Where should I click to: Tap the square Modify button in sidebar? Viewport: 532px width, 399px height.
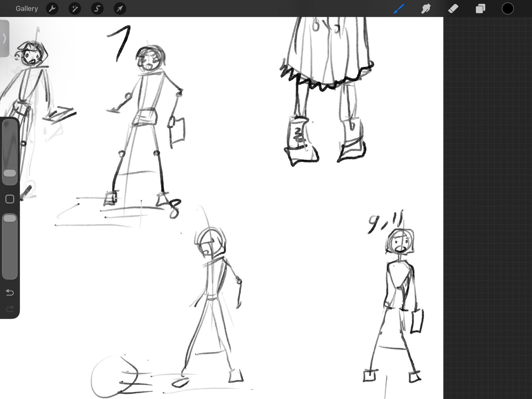(x=10, y=199)
